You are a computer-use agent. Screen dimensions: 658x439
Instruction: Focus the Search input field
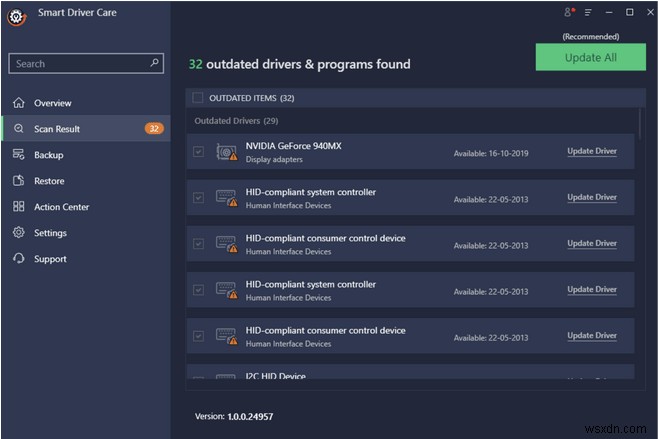[x=80, y=63]
